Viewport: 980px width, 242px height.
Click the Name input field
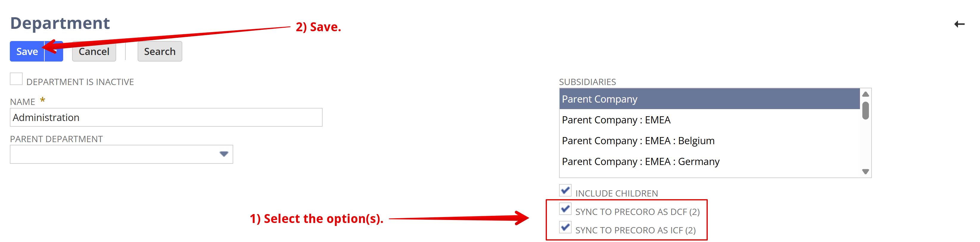[x=166, y=117]
